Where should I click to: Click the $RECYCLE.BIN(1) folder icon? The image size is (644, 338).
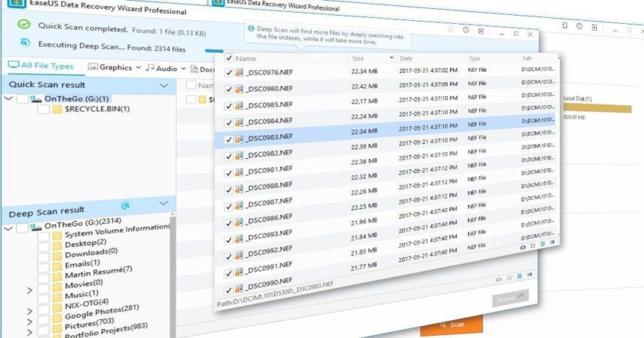(58, 109)
